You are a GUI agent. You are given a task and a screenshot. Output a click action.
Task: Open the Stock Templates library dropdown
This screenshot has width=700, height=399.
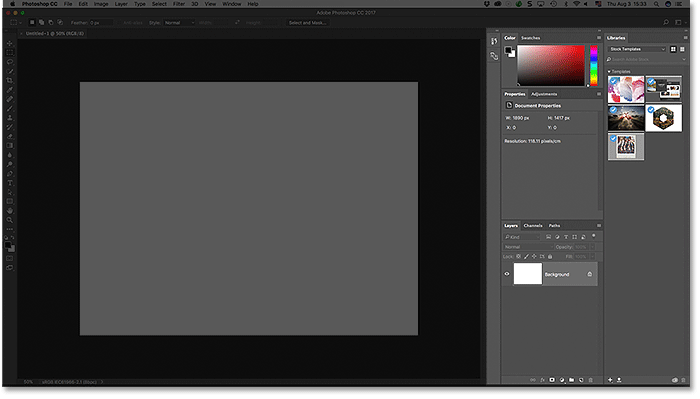tap(637, 49)
